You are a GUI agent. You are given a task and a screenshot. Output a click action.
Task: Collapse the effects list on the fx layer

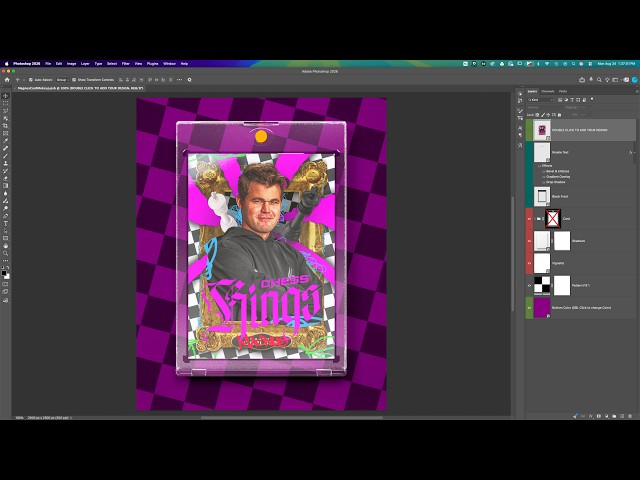pos(635,153)
